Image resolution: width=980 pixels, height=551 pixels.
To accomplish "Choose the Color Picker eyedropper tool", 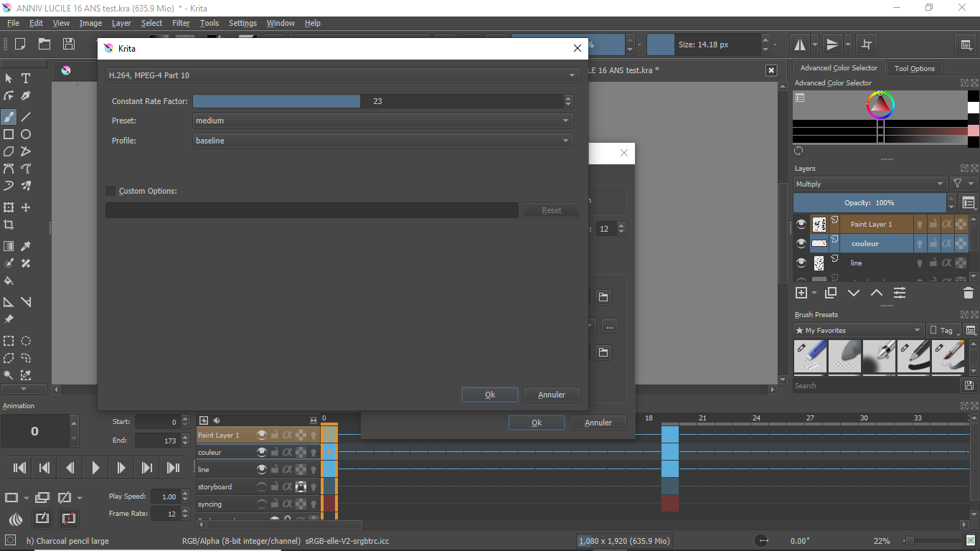I will coord(26,246).
